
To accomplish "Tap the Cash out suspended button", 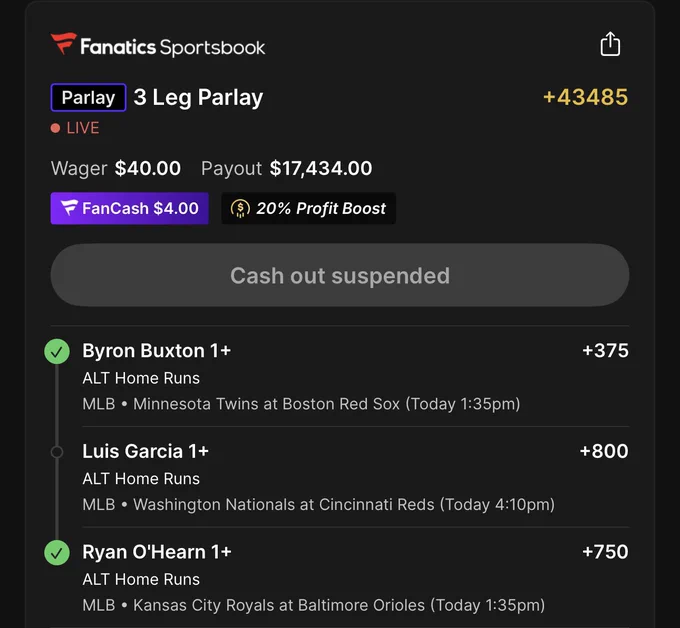I will click(x=340, y=275).
